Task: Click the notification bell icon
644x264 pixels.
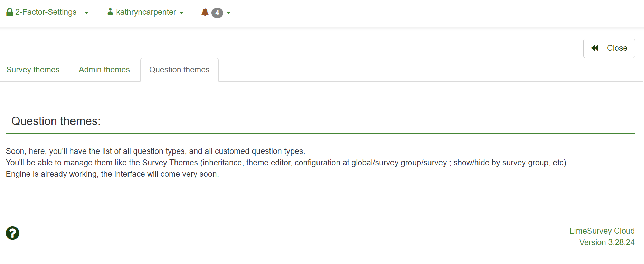Action: point(205,12)
